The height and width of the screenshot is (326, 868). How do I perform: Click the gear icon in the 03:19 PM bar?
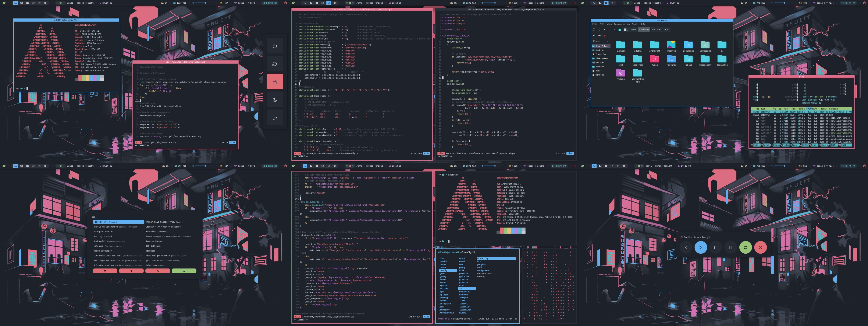click(x=45, y=3)
